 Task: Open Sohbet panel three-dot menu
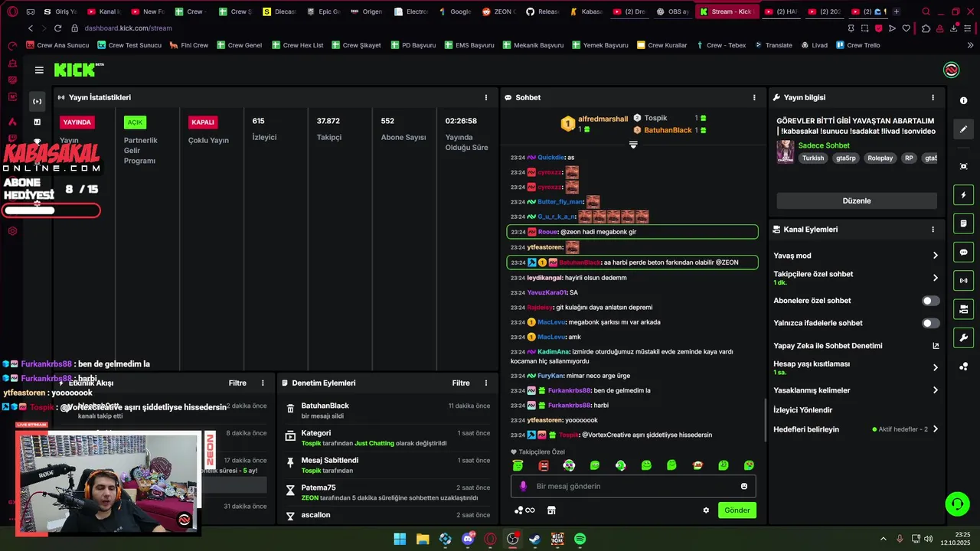click(x=754, y=97)
